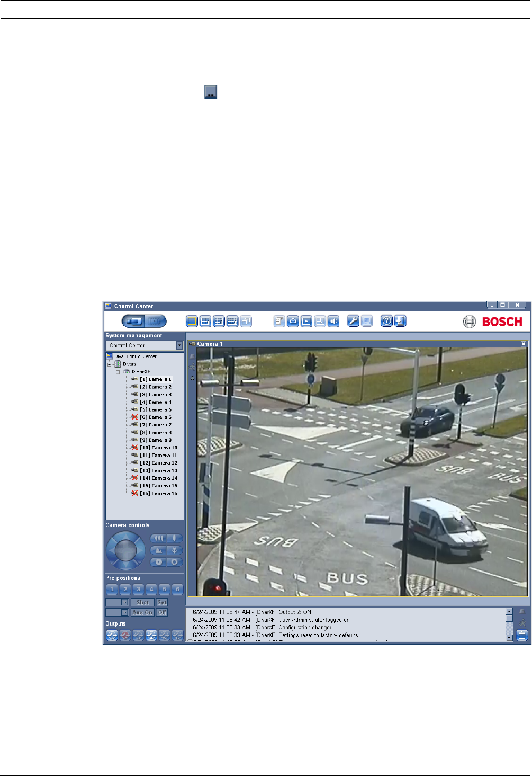
Task: Click the logoff door icon
Action: click(400, 321)
